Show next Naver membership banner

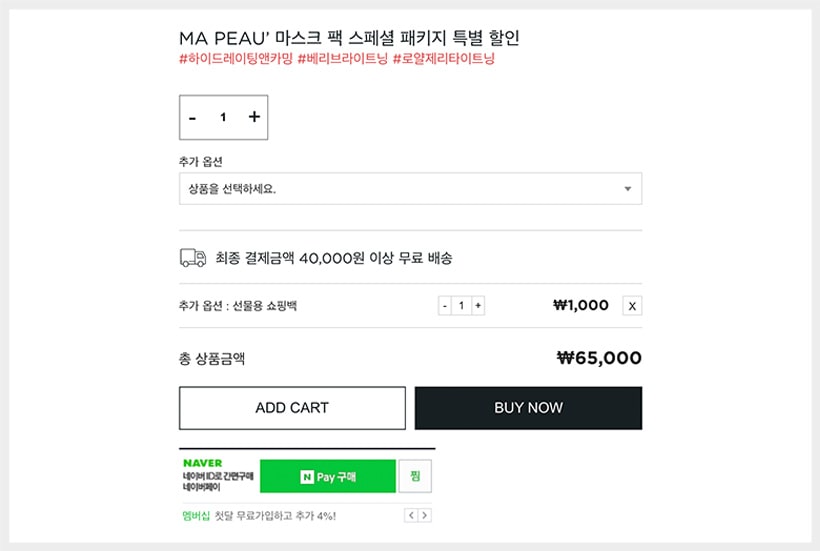click(x=425, y=515)
